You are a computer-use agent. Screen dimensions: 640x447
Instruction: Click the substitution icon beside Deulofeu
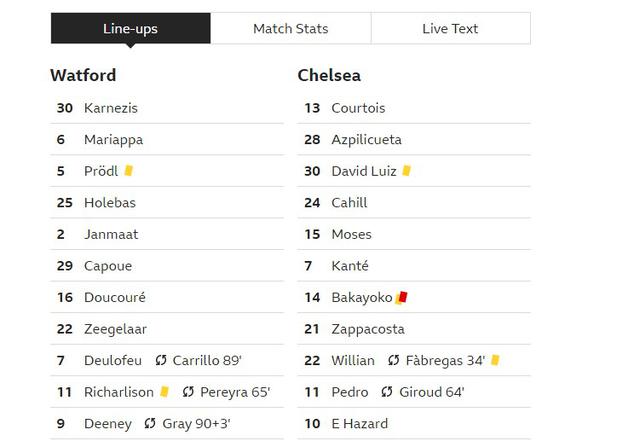click(x=161, y=361)
